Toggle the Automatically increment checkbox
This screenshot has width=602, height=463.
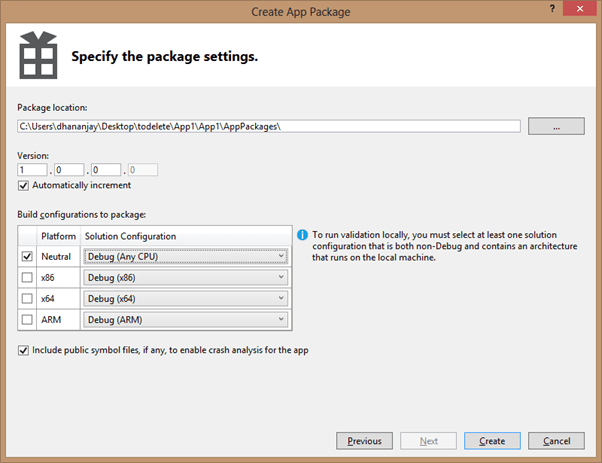(24, 185)
